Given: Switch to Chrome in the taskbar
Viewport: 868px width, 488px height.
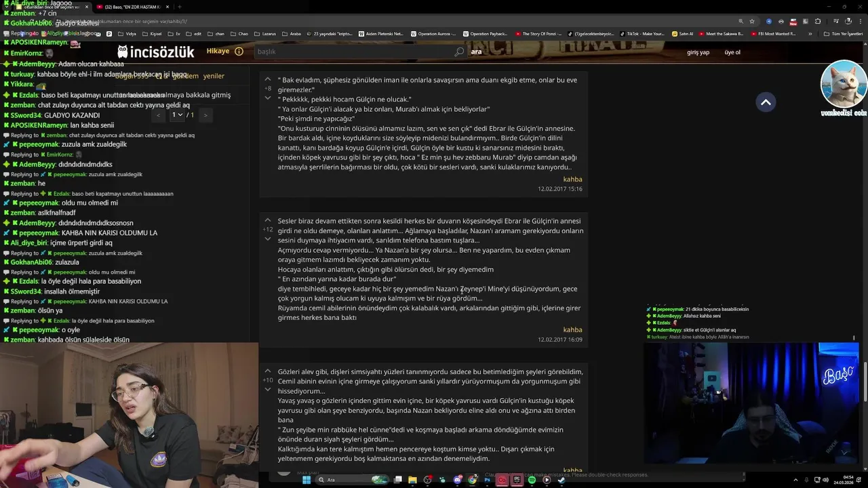Looking at the screenshot, I should (x=473, y=480).
